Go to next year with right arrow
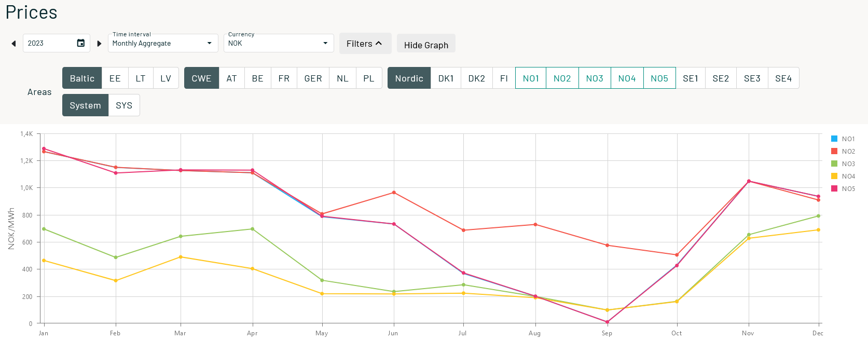This screenshot has width=868, height=340. (x=99, y=44)
